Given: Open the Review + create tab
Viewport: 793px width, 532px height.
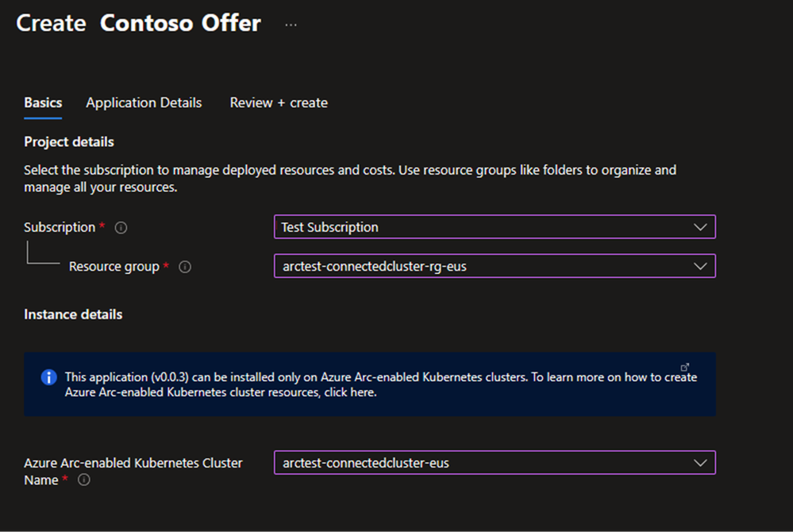Looking at the screenshot, I should pyautogui.click(x=279, y=103).
